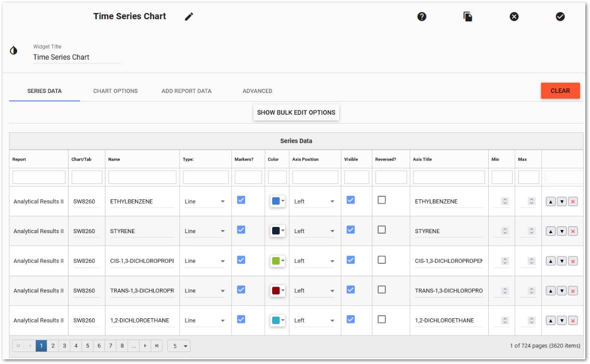590x364 pixels.
Task: Click the orange Clear button
Action: (x=560, y=90)
